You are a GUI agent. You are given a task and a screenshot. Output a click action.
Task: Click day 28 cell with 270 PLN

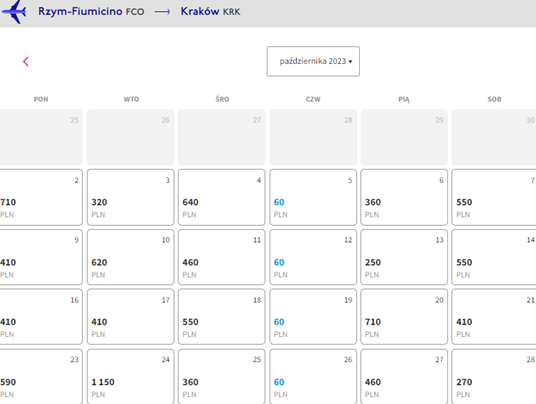tap(494, 377)
